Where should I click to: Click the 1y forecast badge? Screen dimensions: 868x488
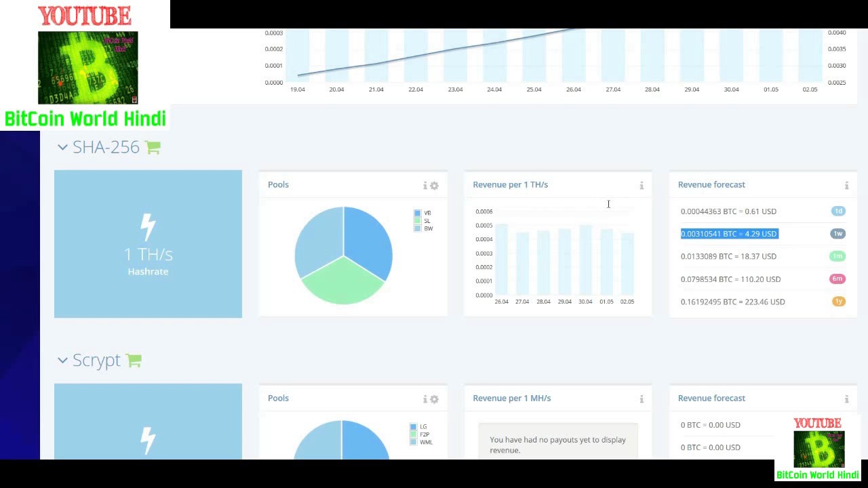point(838,302)
